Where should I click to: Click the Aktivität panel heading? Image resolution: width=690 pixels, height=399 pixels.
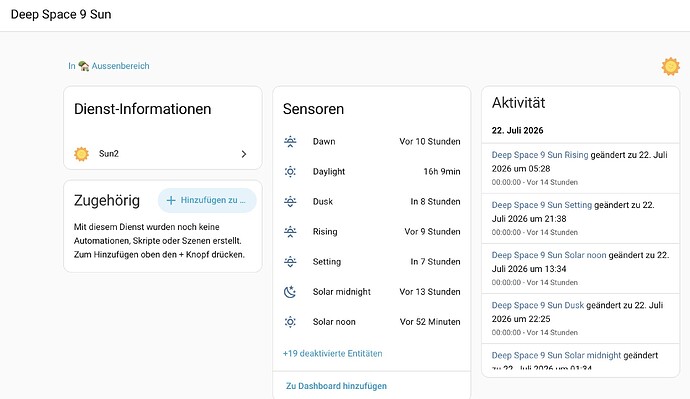[518, 102]
